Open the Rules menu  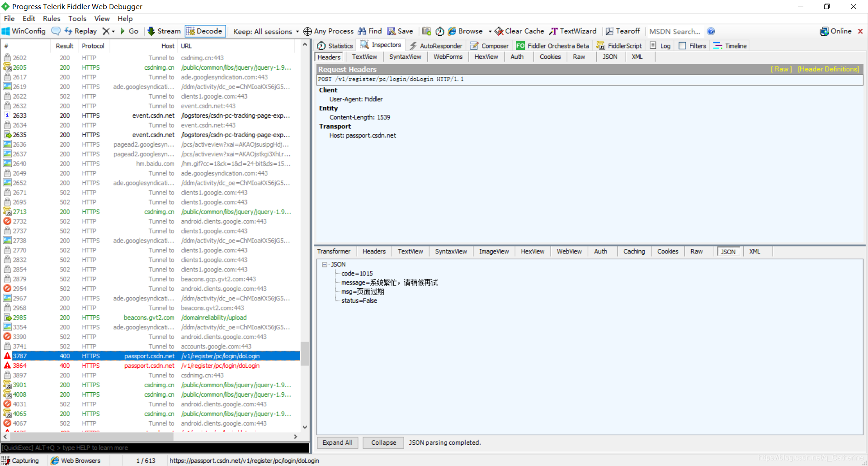click(52, 19)
